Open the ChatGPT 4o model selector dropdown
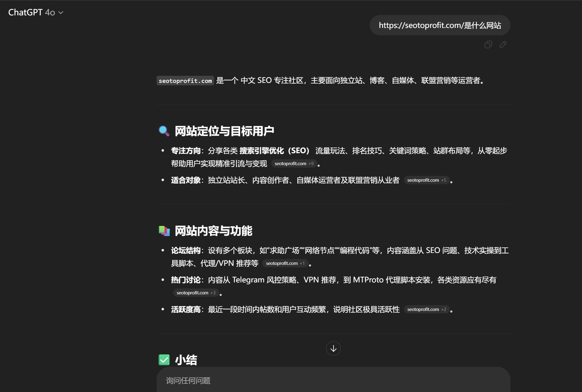Screen dimensions: 582x392 (x=36, y=12)
